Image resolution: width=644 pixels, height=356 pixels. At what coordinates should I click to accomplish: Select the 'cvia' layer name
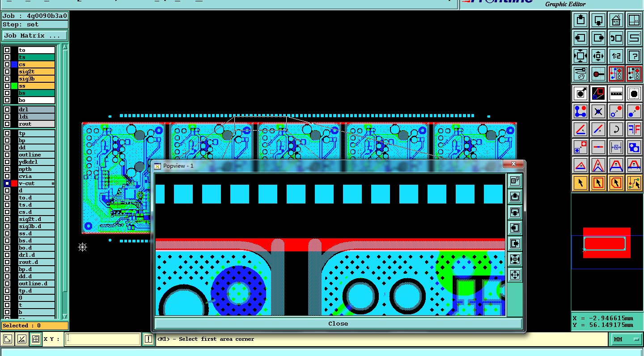point(36,176)
